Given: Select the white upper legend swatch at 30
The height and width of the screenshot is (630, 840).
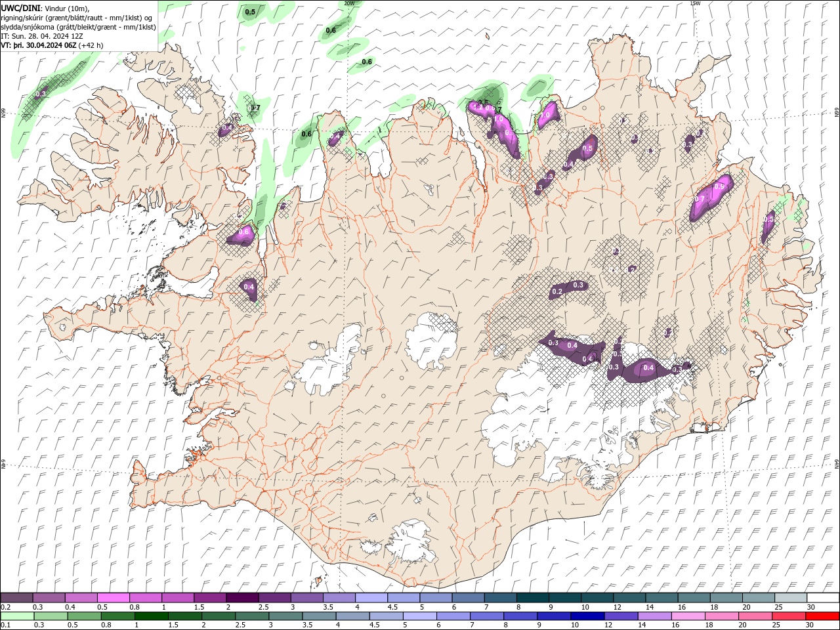Looking at the screenshot, I should [822, 598].
